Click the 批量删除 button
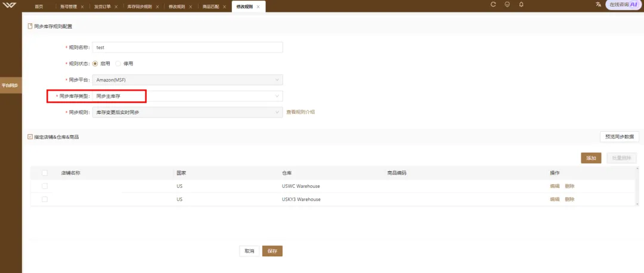Screen dimensions: 644x273 pos(622,158)
